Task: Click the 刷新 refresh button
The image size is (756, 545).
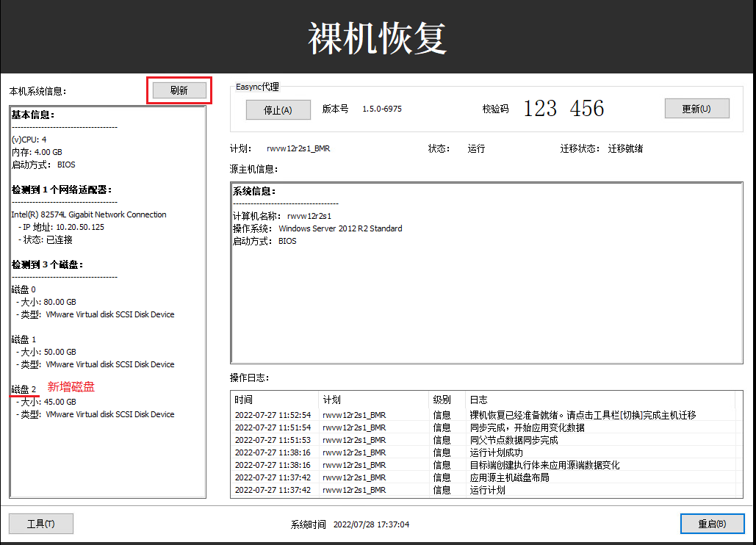Action: click(179, 90)
